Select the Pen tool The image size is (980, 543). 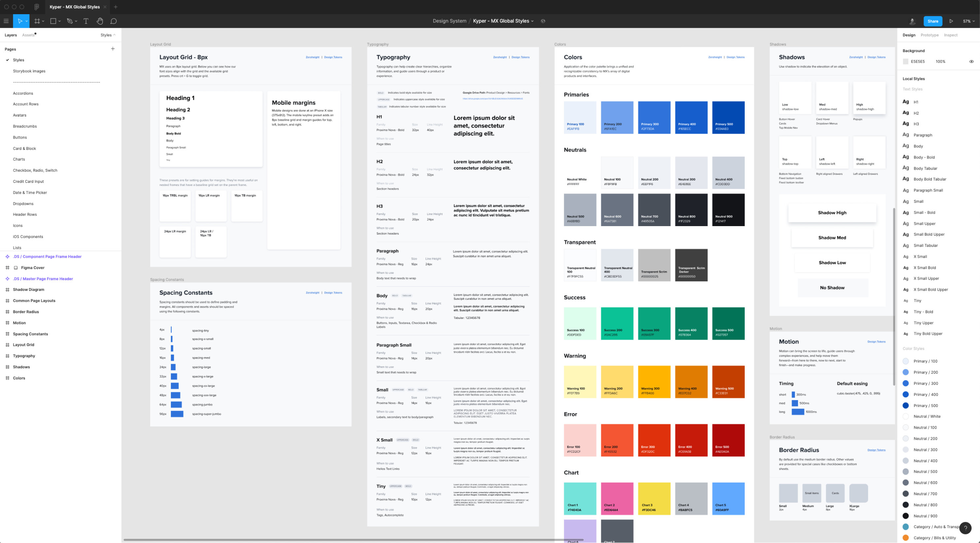pyautogui.click(x=70, y=21)
